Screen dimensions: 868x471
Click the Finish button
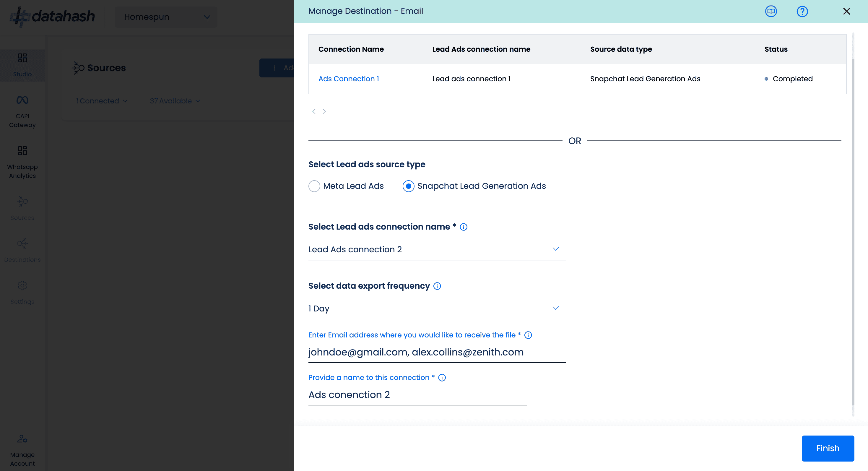click(828, 448)
